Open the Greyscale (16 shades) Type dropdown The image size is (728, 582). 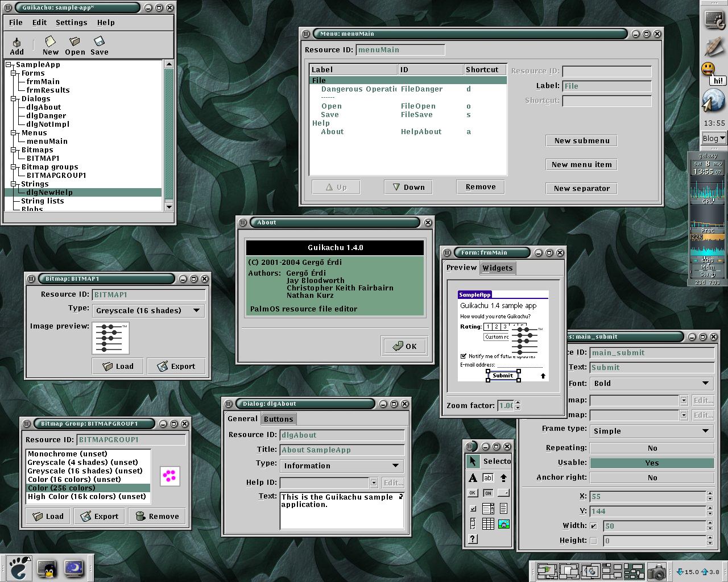pos(148,310)
